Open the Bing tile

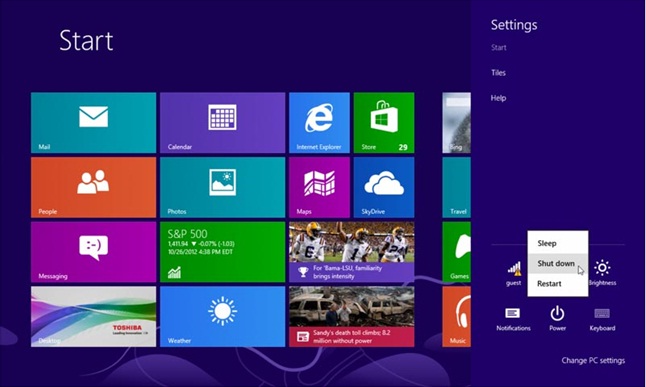(x=456, y=123)
